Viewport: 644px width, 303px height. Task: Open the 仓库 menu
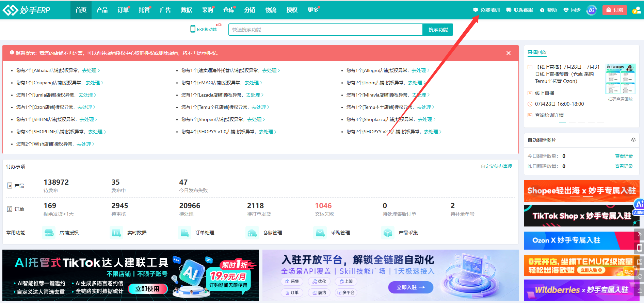(x=229, y=10)
